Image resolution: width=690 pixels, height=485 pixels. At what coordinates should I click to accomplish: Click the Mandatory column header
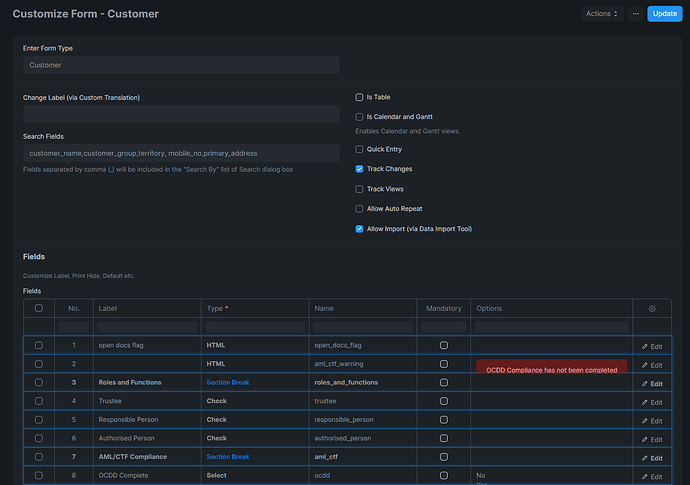(x=444, y=309)
